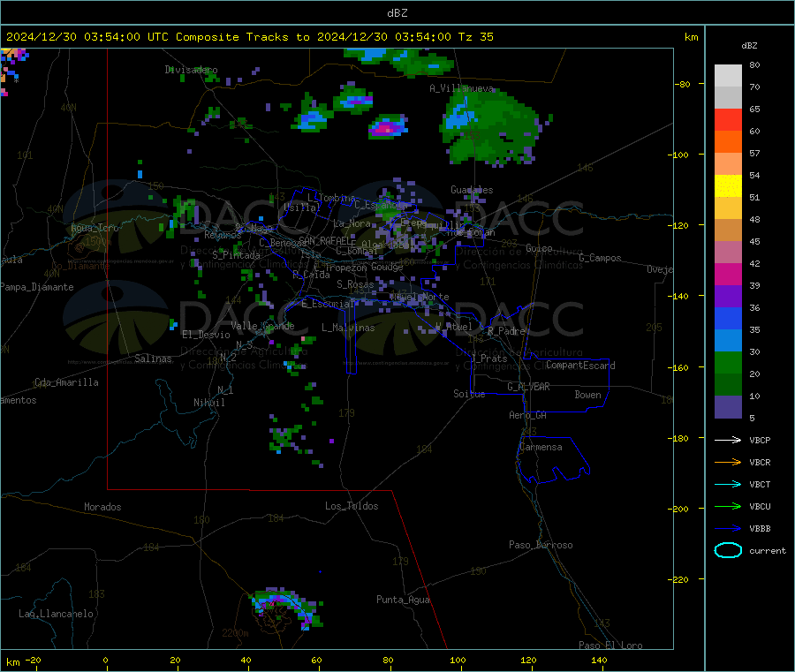Select the purple 5 dBZ swatch
The image size is (795, 672).
pos(728,407)
